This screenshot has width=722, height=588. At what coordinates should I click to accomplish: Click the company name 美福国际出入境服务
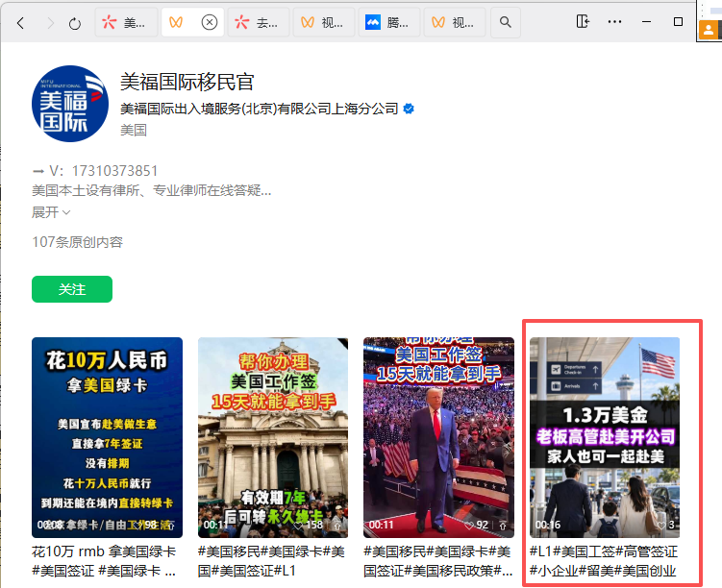[x=260, y=109]
